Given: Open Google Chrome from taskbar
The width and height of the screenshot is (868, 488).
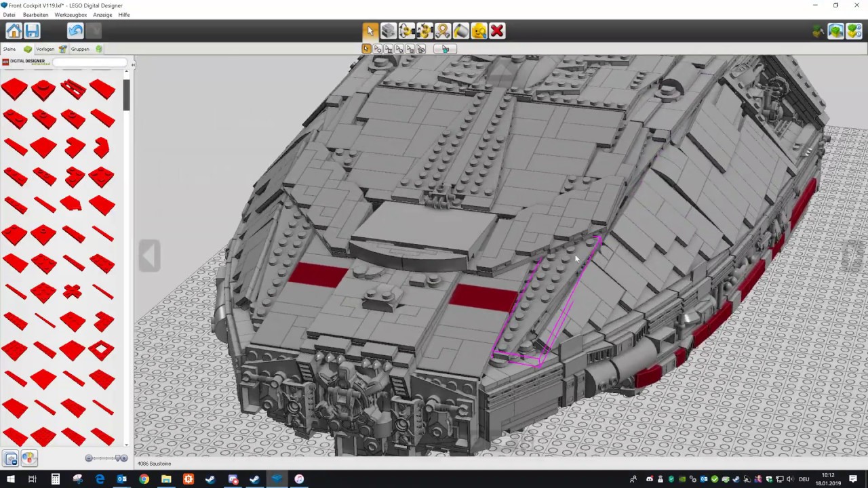Looking at the screenshot, I should click(144, 479).
